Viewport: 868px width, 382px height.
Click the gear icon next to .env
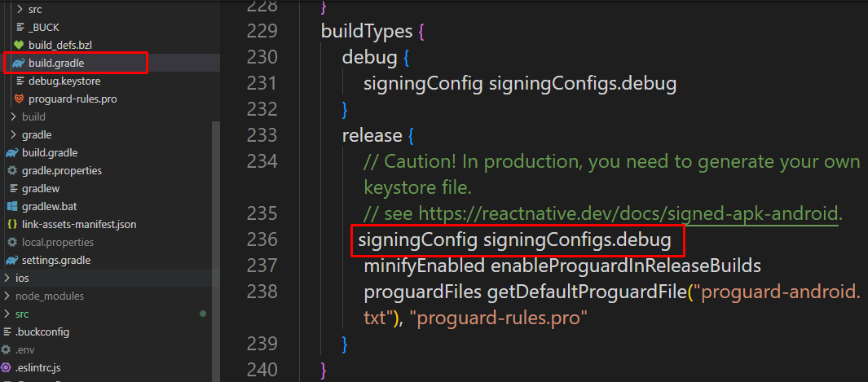pyautogui.click(x=7, y=349)
